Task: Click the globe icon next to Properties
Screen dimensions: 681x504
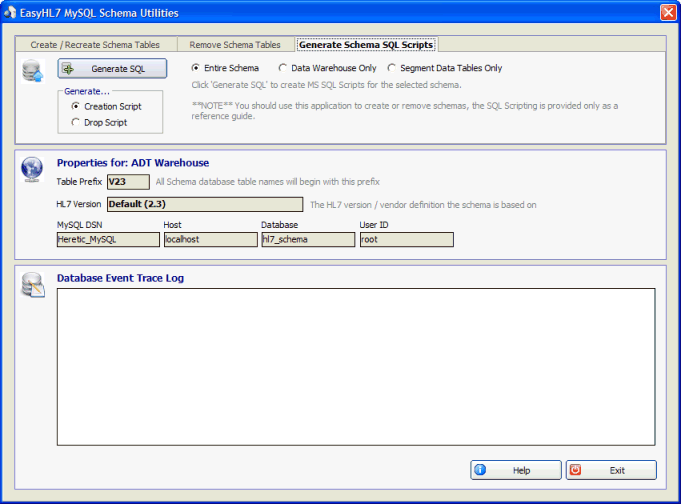Action: tap(32, 169)
